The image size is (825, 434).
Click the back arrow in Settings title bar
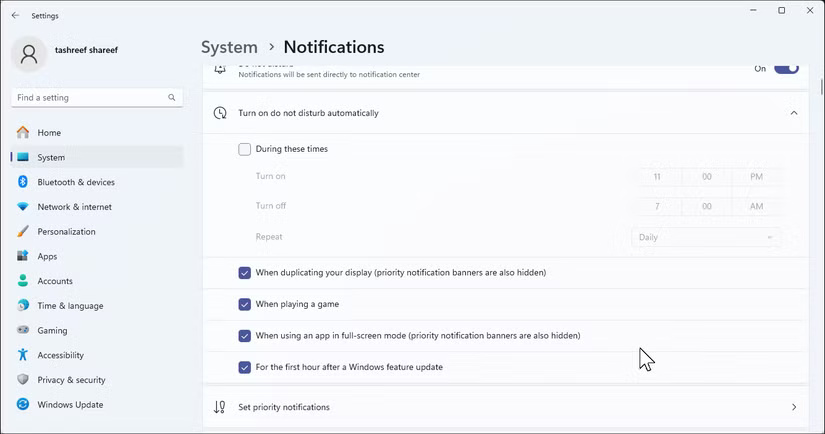point(15,16)
